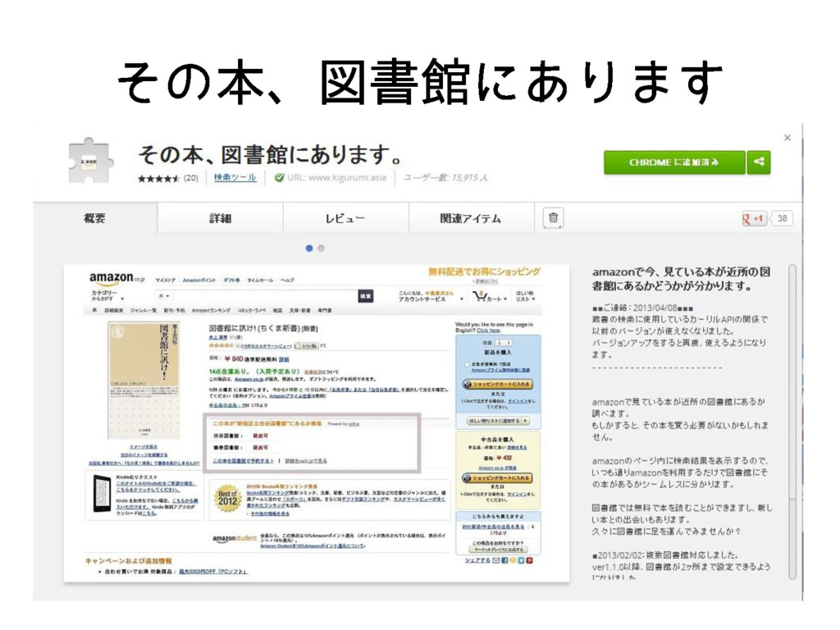Click the Amazon cart icon in the screenshot
This screenshot has width=840, height=630.
point(480,296)
